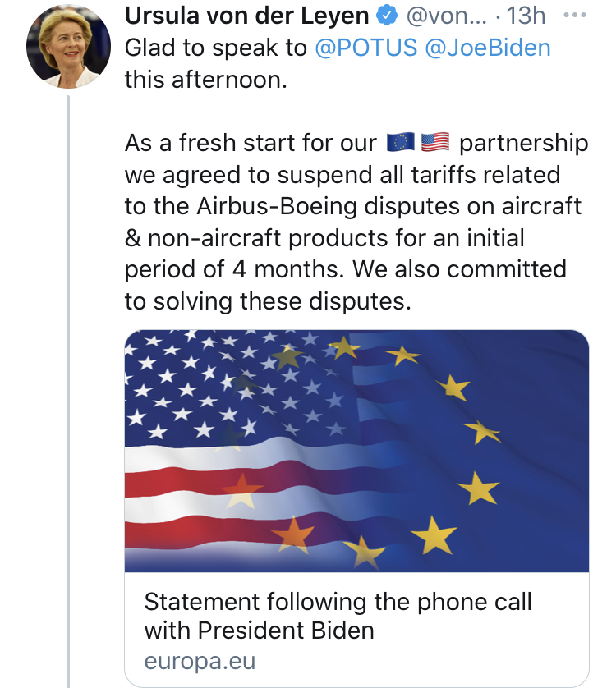Open Ursula von der Leyen's profile picture

68,47
